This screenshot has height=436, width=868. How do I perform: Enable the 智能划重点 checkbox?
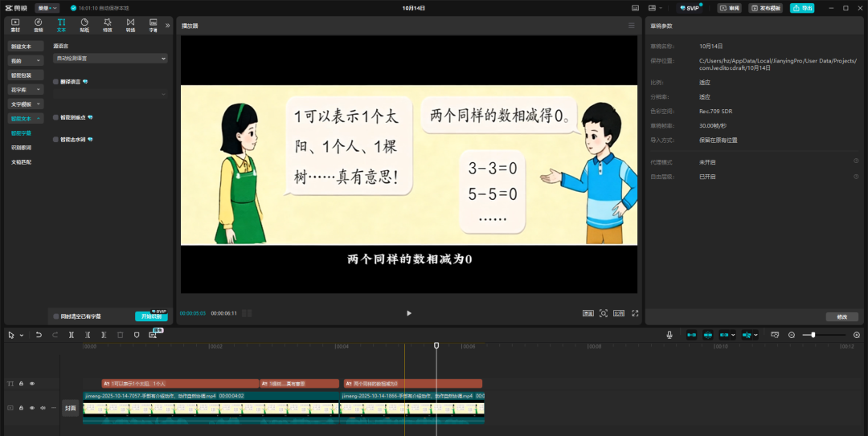(56, 117)
